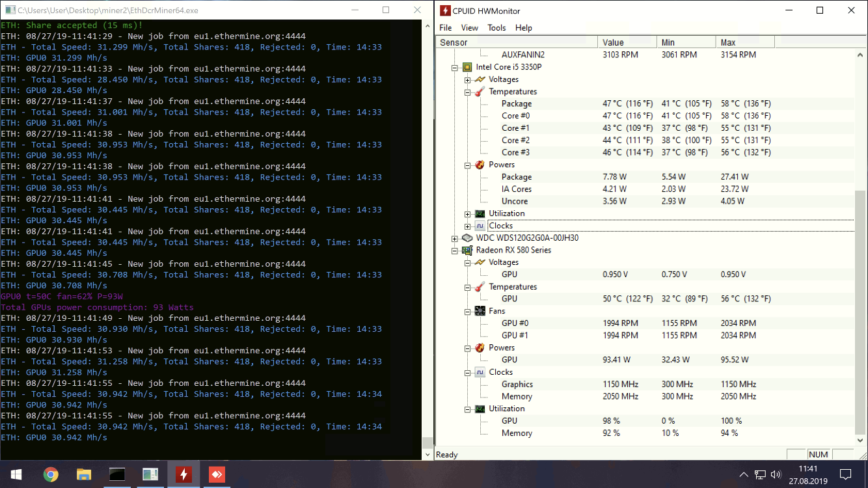Open the taskbar clock showing 11:41
The height and width of the screenshot is (488, 868).
pyautogui.click(x=807, y=474)
